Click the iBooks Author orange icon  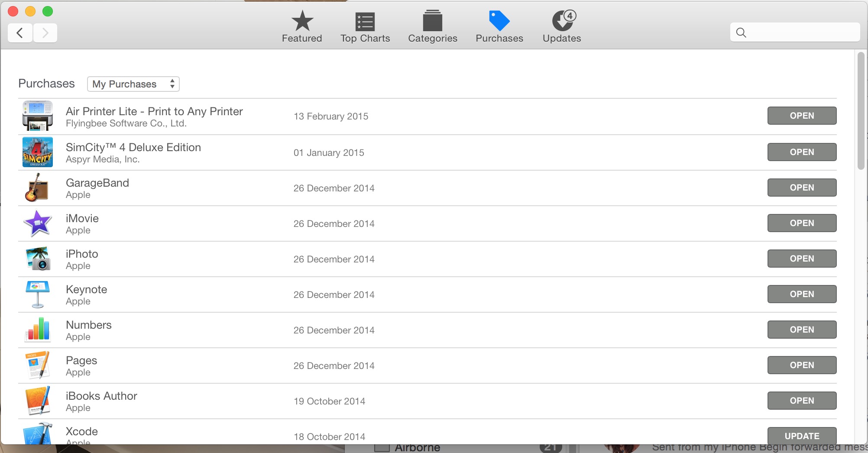click(x=38, y=401)
